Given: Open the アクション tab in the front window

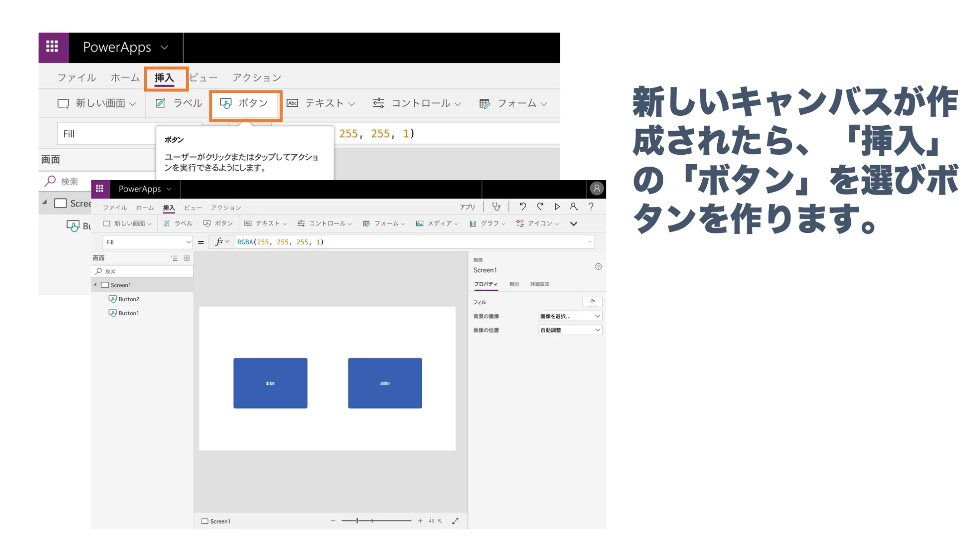Looking at the screenshot, I should 226,208.
